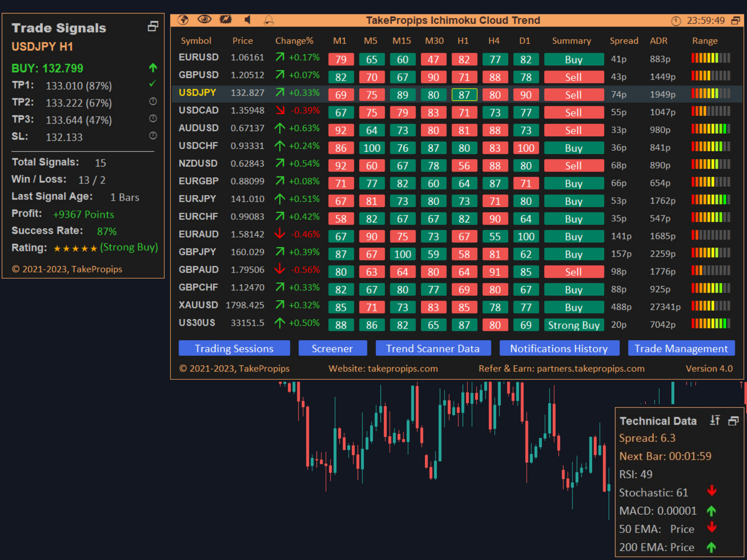Select the highlighted USDJPY symbol
This screenshot has height=560, width=747.
point(197,93)
